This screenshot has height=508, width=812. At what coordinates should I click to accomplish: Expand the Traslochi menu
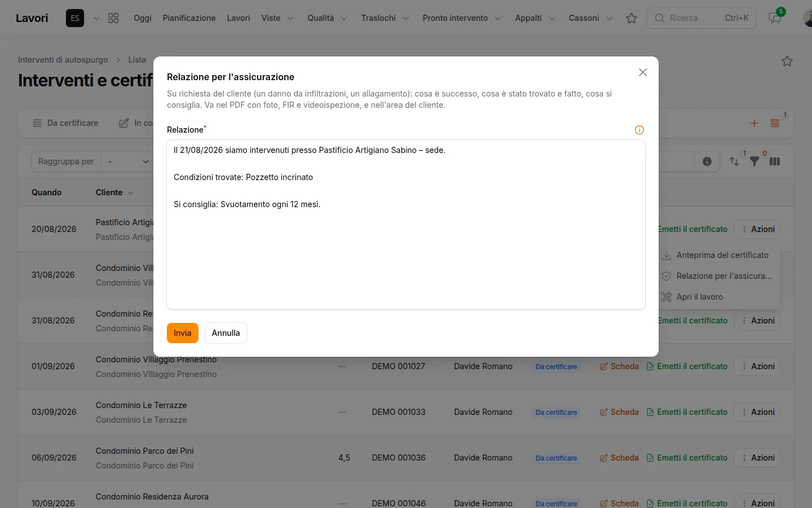[385, 18]
